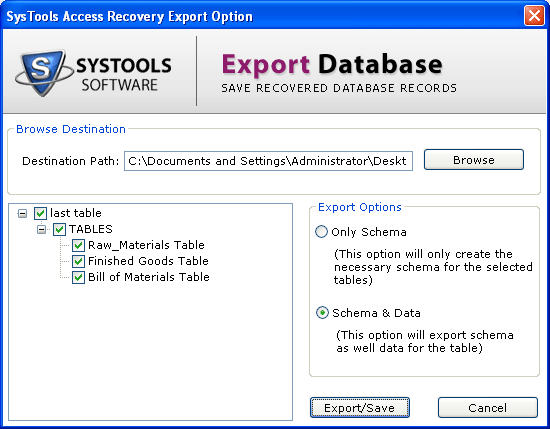Image resolution: width=550 pixels, height=429 pixels.
Task: Uncheck the TABLES node checkbox
Action: [59, 229]
